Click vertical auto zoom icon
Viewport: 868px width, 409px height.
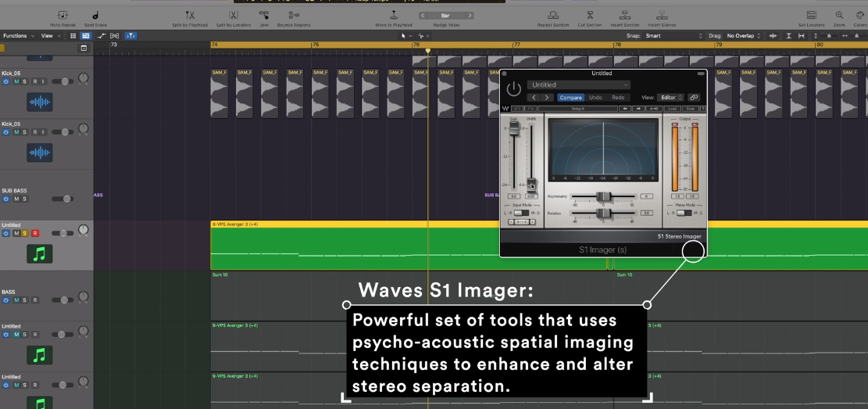click(789, 35)
